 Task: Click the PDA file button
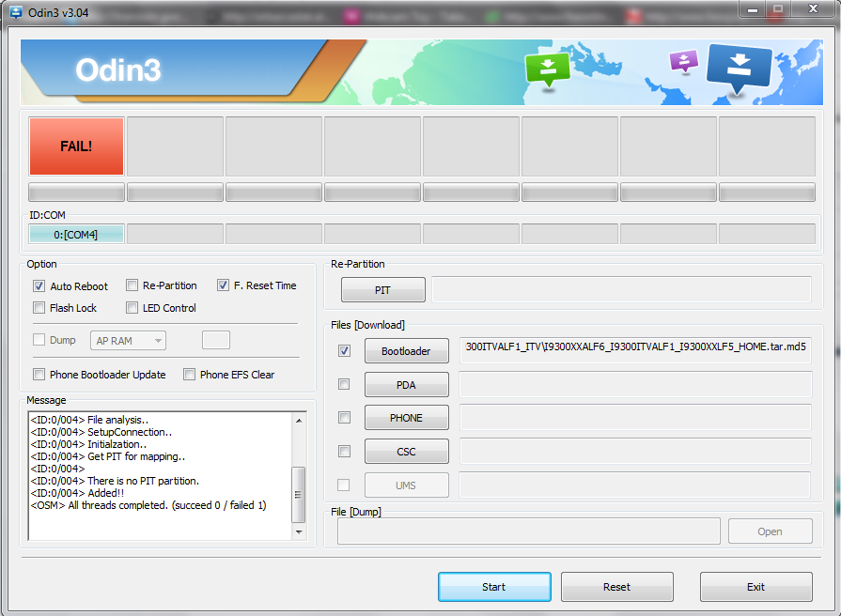(x=407, y=384)
